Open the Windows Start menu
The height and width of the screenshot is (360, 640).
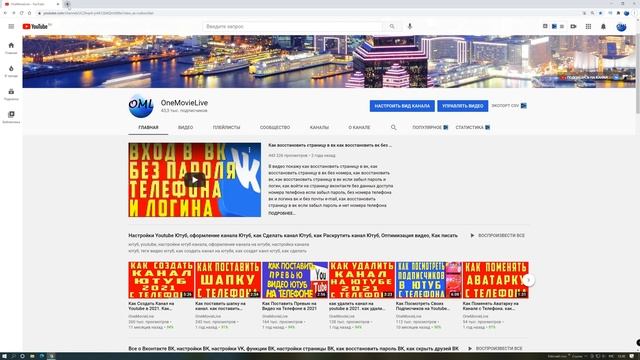(4, 356)
